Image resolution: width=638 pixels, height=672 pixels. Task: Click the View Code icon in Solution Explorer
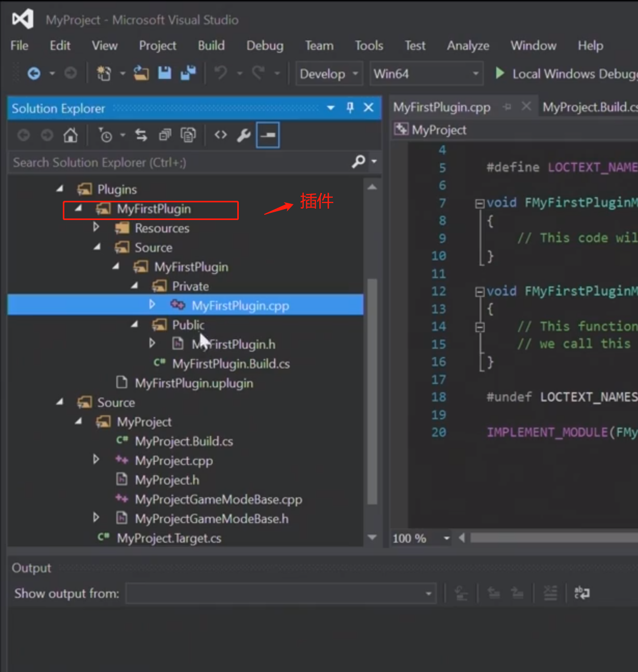[221, 135]
